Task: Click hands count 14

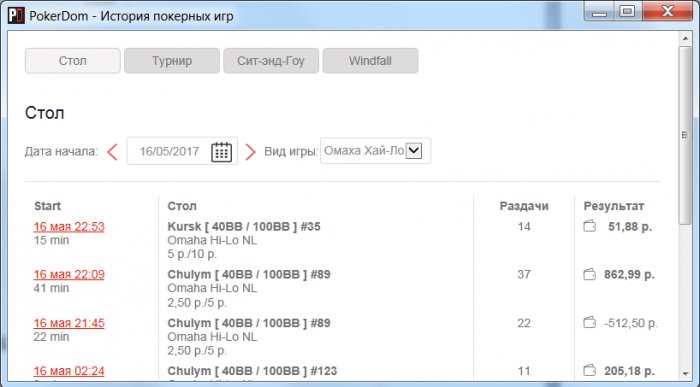Action: click(x=524, y=227)
